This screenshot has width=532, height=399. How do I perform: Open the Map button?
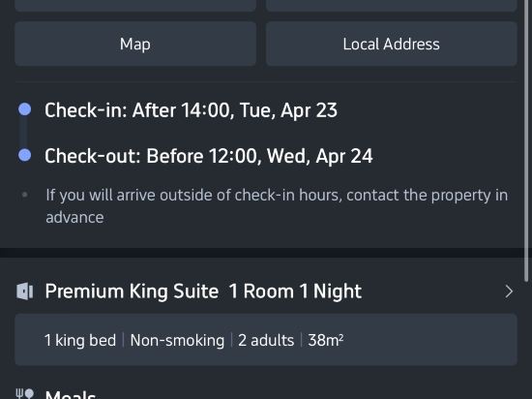click(135, 44)
